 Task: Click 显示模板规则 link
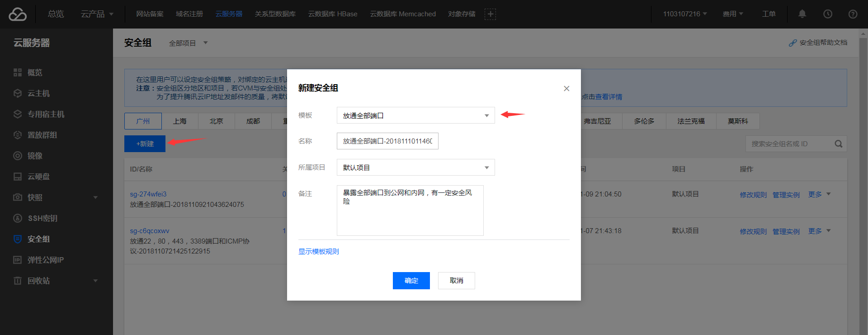tap(319, 252)
